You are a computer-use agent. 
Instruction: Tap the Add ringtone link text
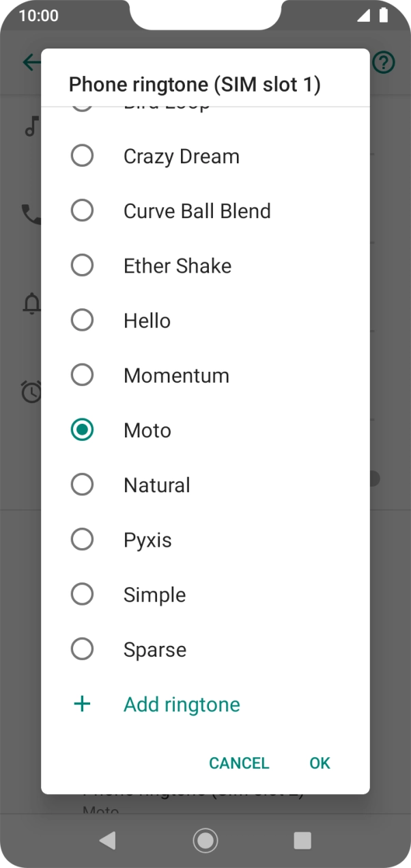tap(182, 704)
